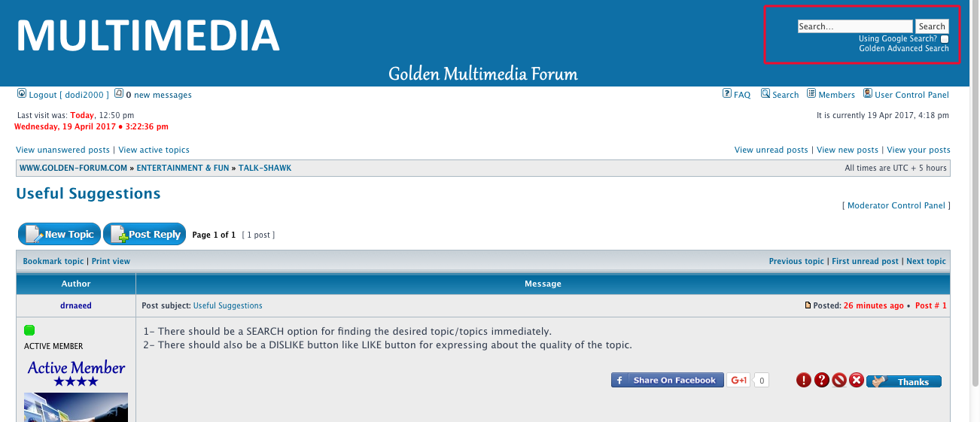
Task: Click the red question mark post icon
Action: pos(821,381)
